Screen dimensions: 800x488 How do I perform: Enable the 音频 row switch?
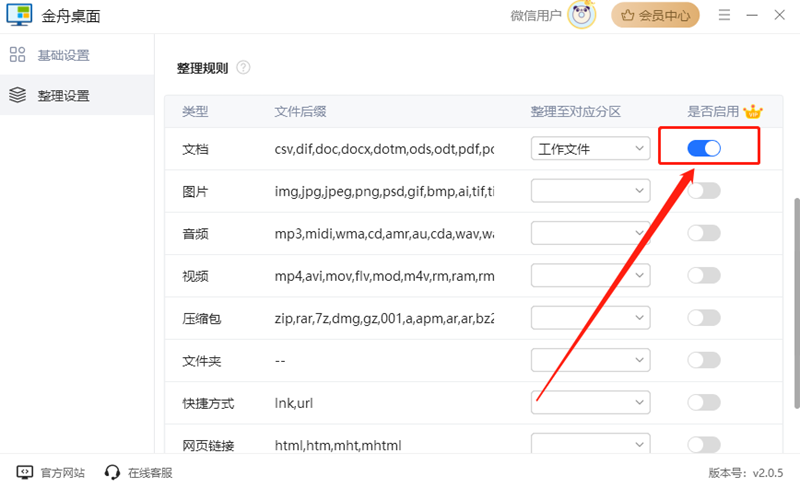704,233
